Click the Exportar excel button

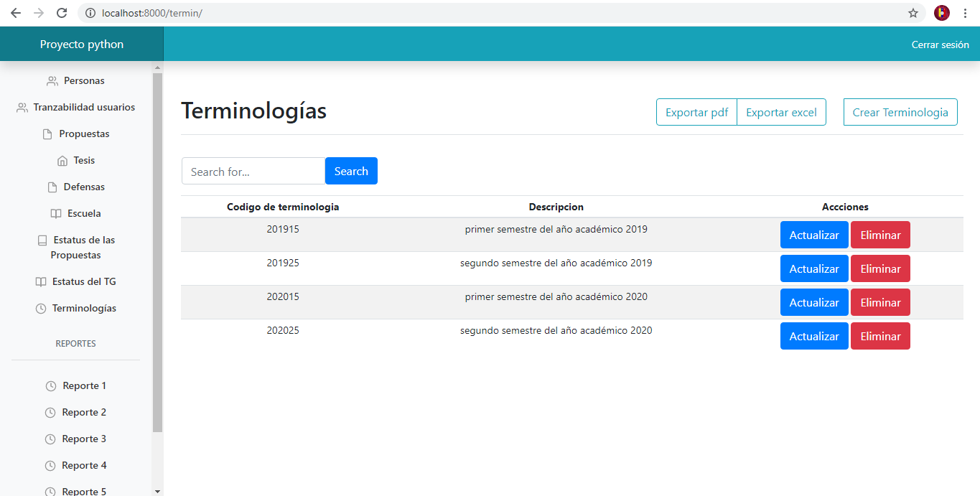point(781,112)
